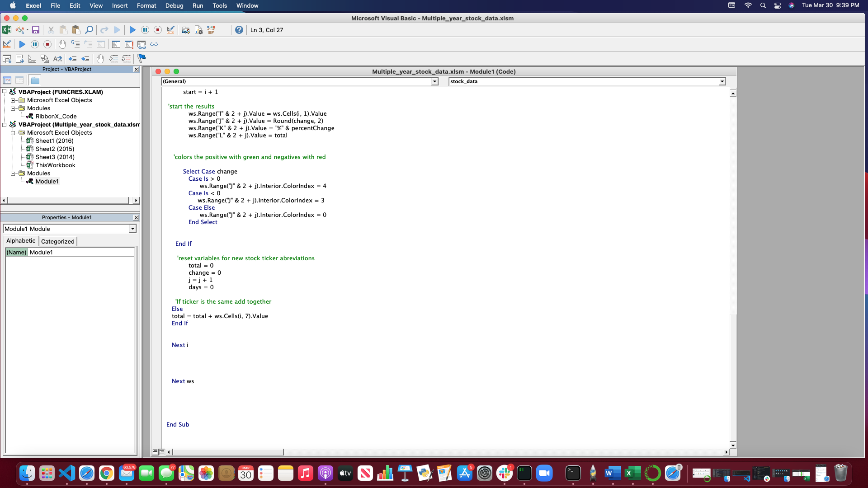Expand Microsoft Excel Objects under FUNCRES.XLAM
The image size is (868, 488).
(13, 100)
